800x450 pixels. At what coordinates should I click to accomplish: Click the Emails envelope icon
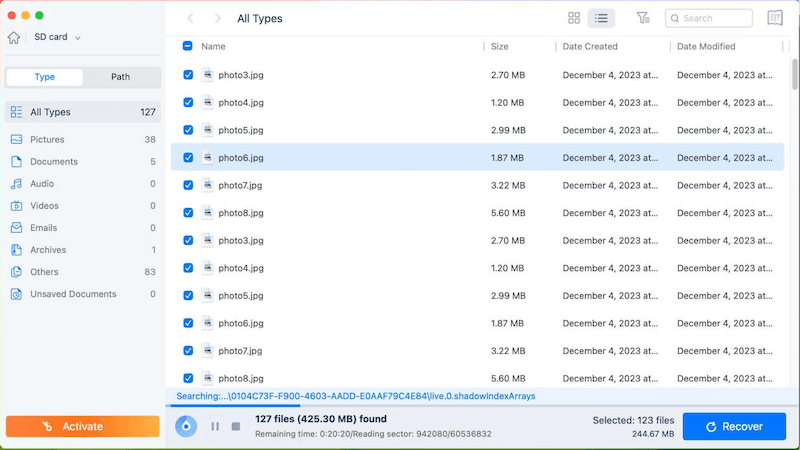coord(16,228)
